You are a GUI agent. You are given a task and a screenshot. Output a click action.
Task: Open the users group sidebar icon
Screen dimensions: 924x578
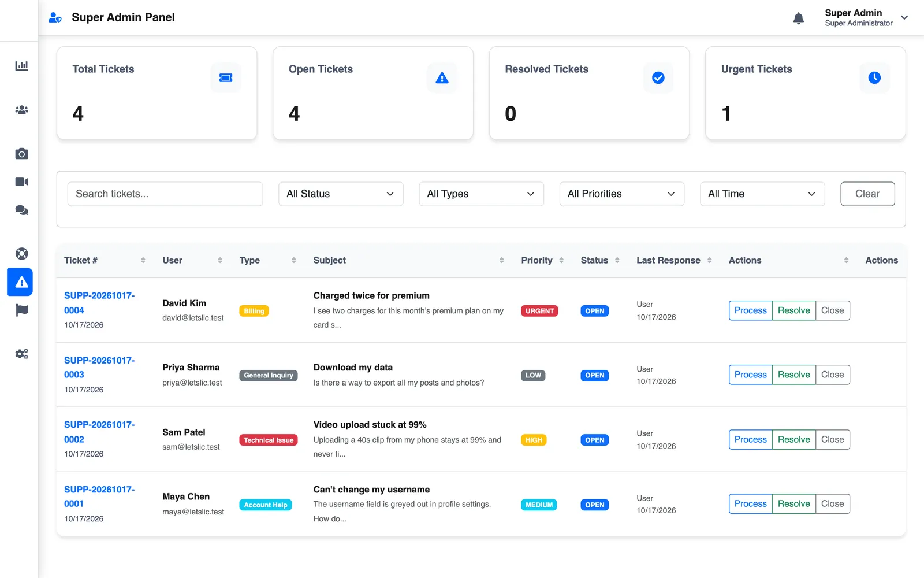pos(21,110)
